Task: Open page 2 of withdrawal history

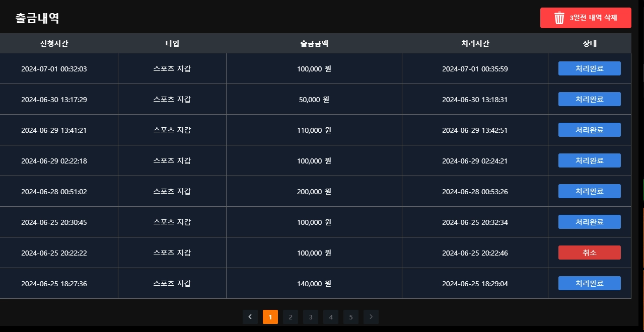Action: point(291,317)
